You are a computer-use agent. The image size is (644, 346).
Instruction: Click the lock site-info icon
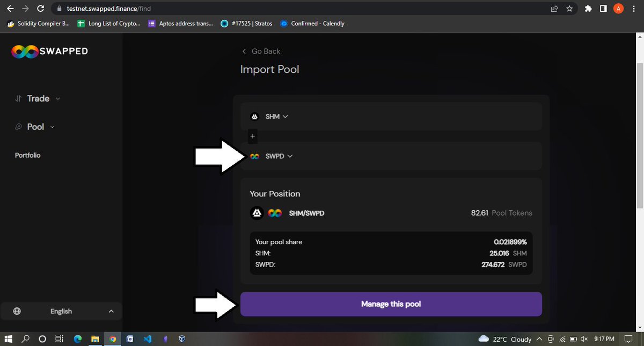[60, 9]
